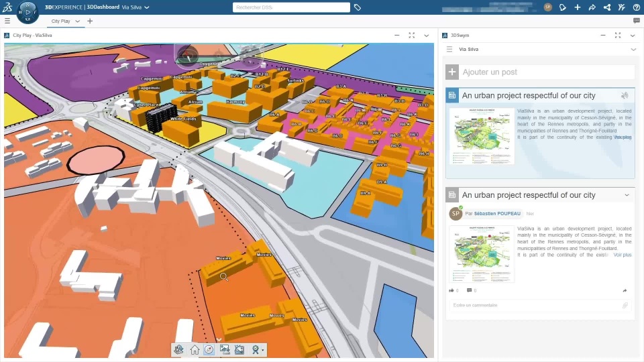The height and width of the screenshot is (362, 644).
Task: Open the second post title An urban project respectful
Action: [x=529, y=195]
